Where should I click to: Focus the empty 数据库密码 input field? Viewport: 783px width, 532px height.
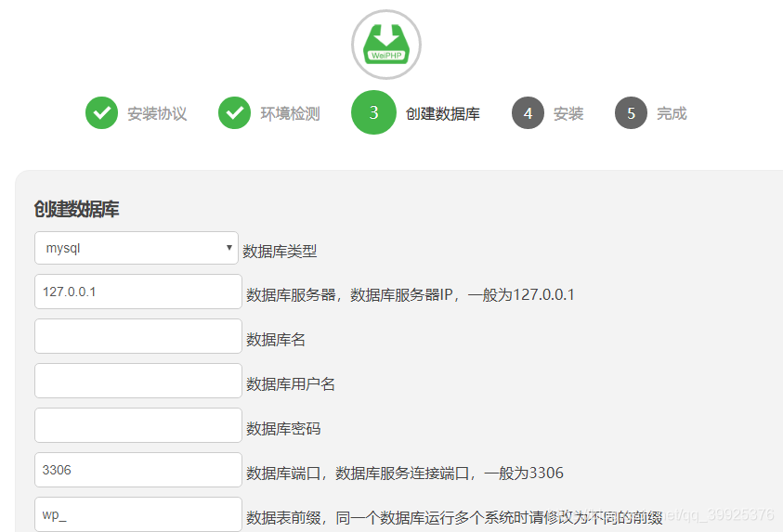point(138,425)
